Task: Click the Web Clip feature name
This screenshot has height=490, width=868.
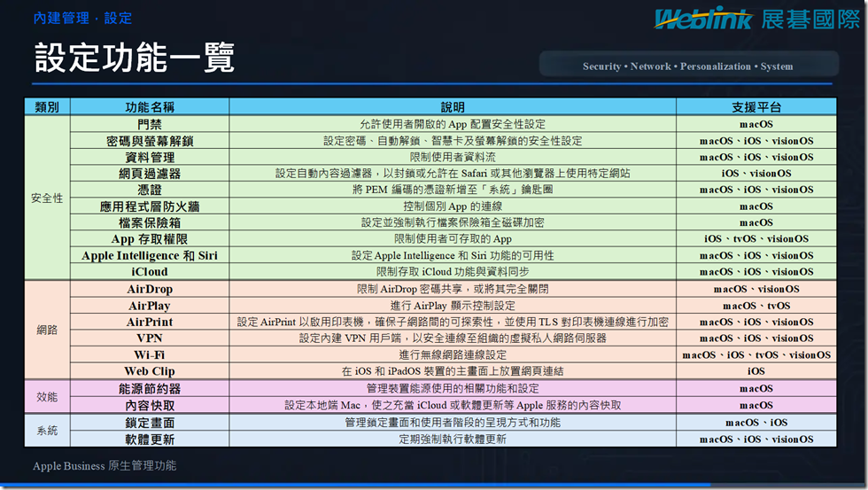Action: coord(150,371)
